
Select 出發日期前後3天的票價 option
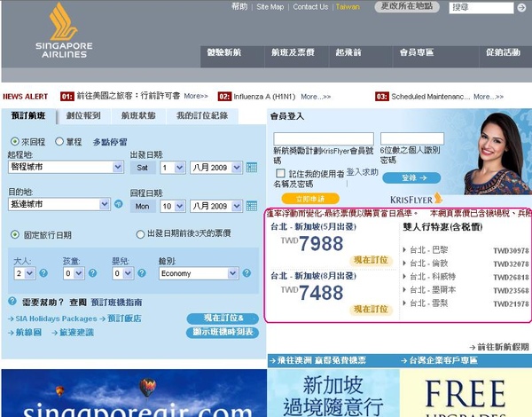pos(140,234)
